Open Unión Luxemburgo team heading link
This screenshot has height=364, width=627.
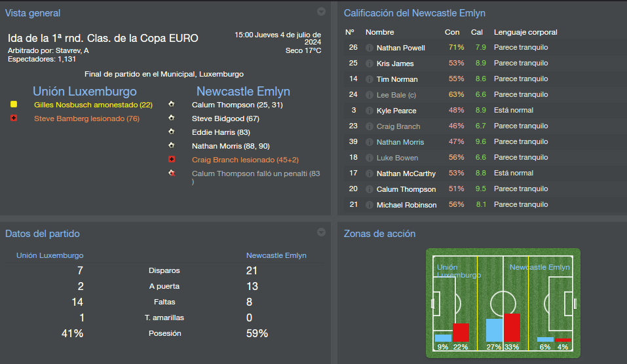coord(85,92)
